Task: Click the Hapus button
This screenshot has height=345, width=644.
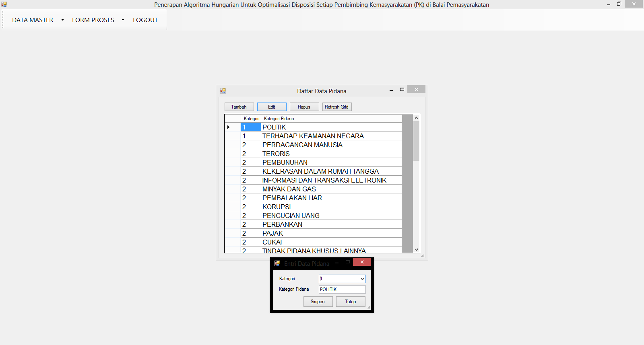Action: tap(304, 107)
